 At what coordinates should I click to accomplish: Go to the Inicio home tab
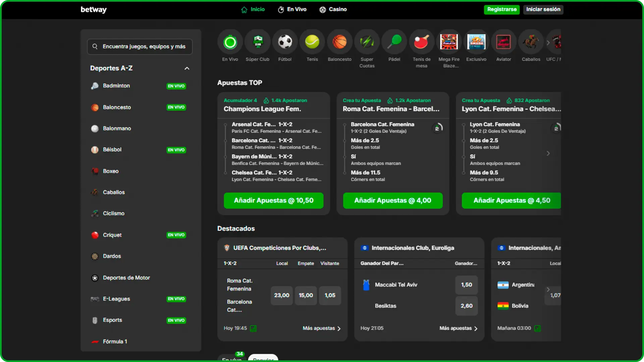coord(253,9)
